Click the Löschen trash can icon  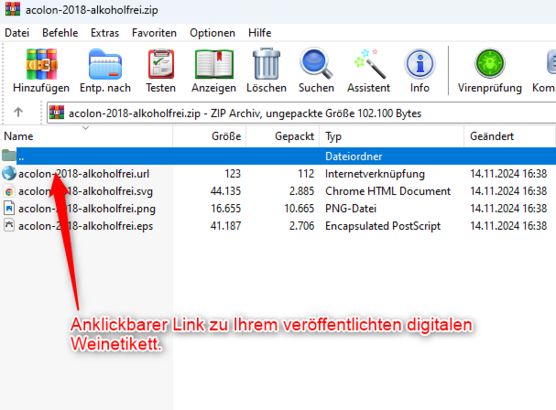(x=266, y=64)
